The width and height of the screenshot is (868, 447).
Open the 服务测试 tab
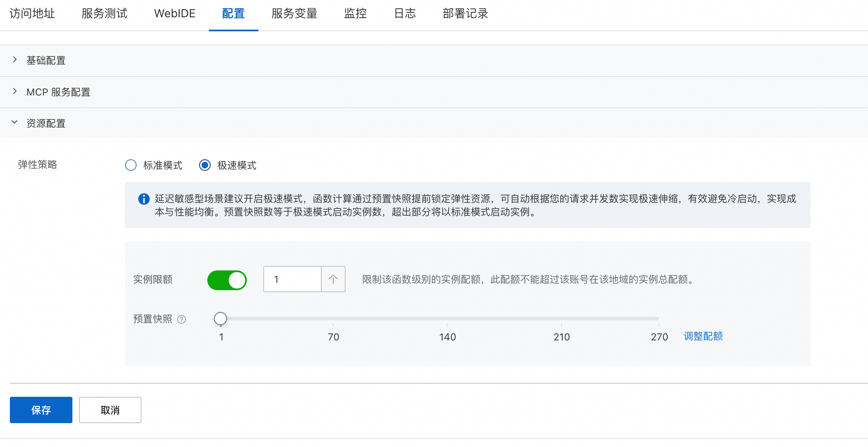104,14
